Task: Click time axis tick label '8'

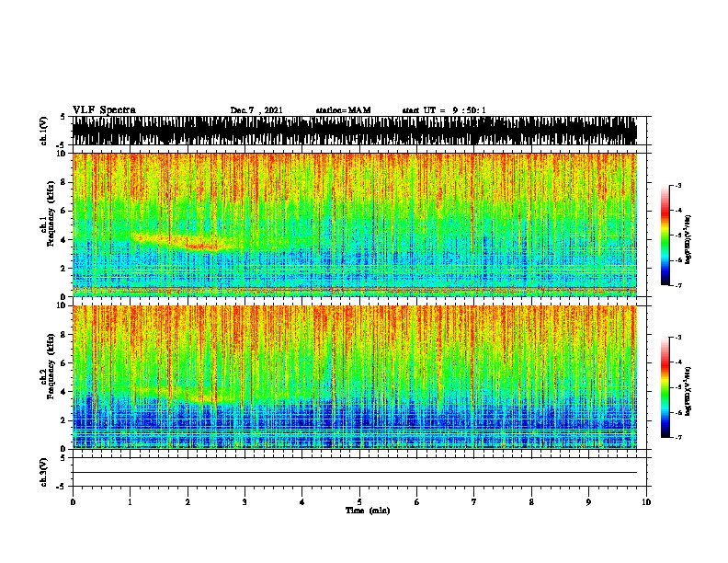Action: [531, 502]
